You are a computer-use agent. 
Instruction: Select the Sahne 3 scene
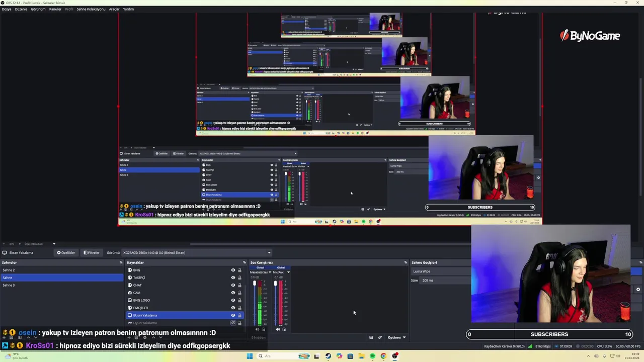coord(61,285)
